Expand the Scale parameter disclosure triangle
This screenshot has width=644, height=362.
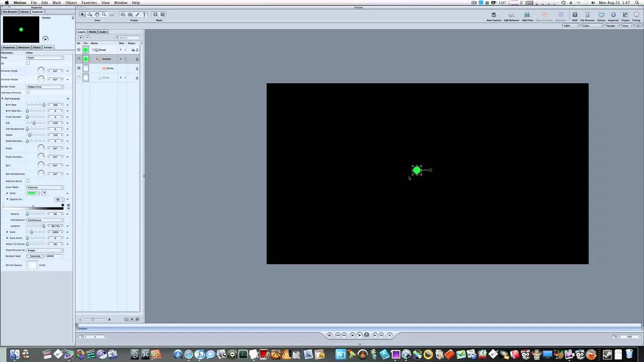(7, 232)
